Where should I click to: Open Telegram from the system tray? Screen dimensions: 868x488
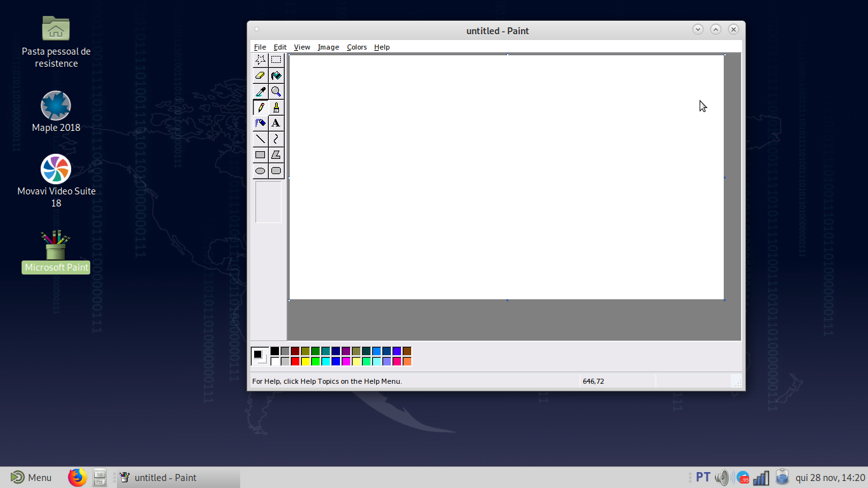tap(743, 477)
